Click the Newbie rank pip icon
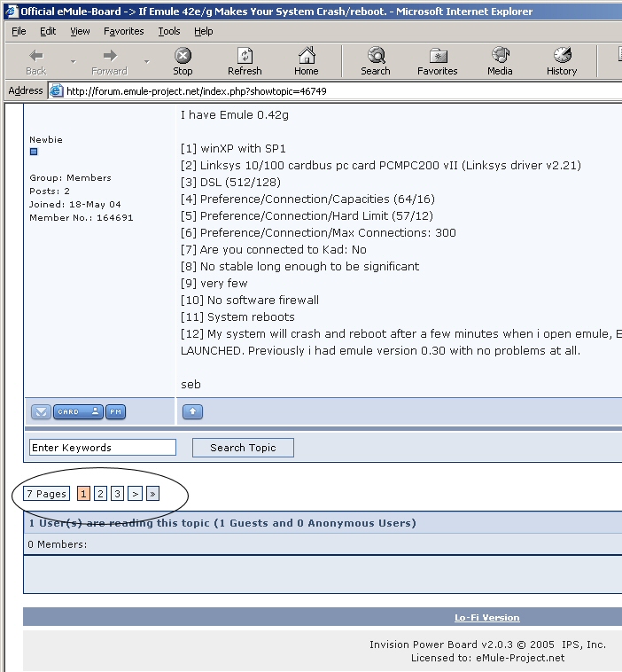The height and width of the screenshot is (672, 622). [x=34, y=152]
